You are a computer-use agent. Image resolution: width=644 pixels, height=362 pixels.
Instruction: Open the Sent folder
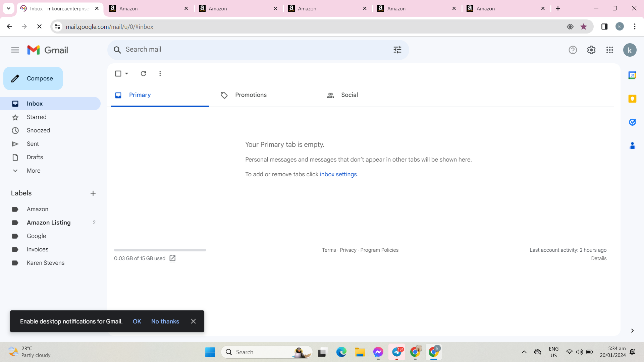[50, 144]
